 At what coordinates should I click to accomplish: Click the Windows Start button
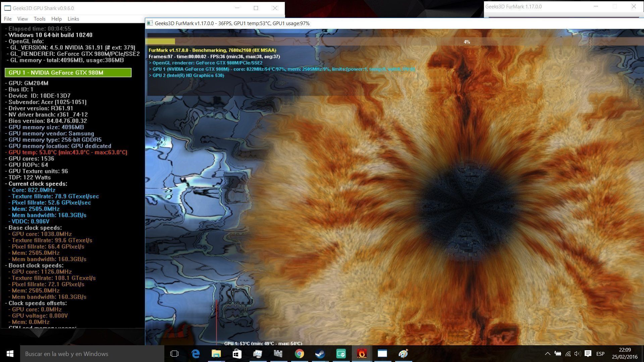[x=10, y=354]
